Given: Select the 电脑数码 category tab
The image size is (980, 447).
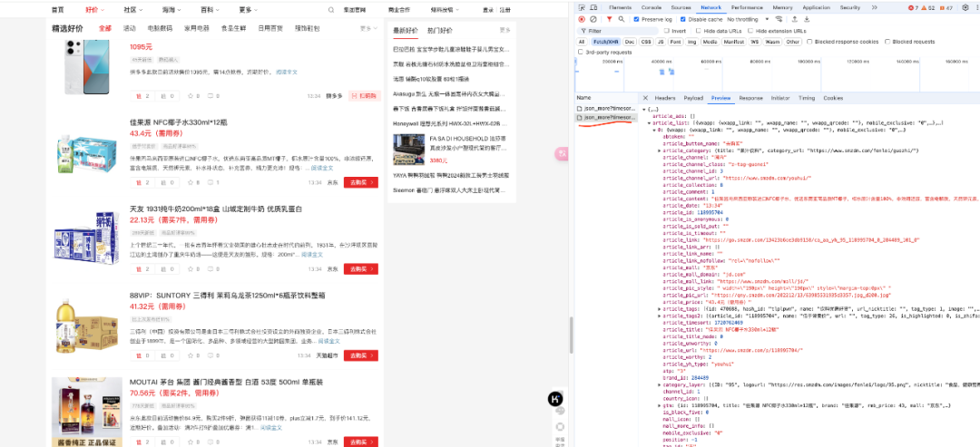Looking at the screenshot, I should click(x=161, y=29).
